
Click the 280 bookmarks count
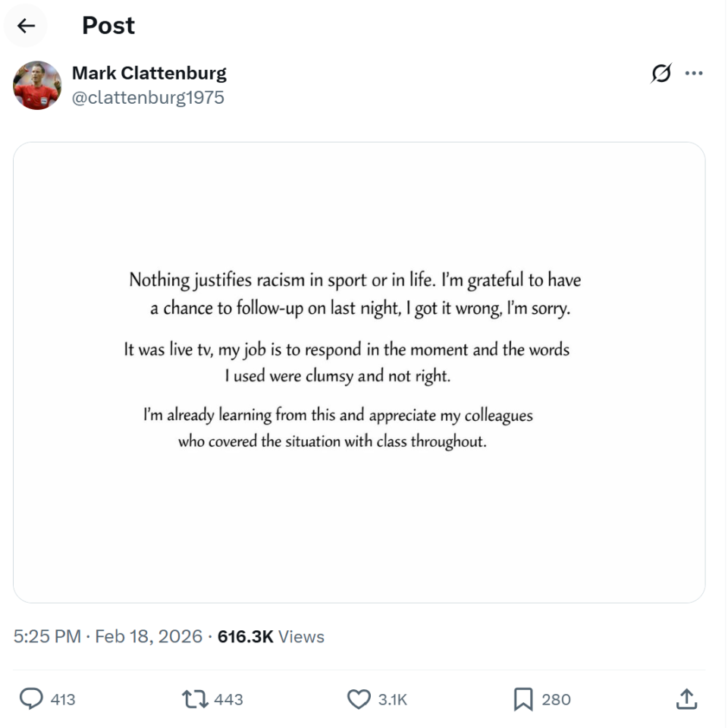tap(556, 699)
